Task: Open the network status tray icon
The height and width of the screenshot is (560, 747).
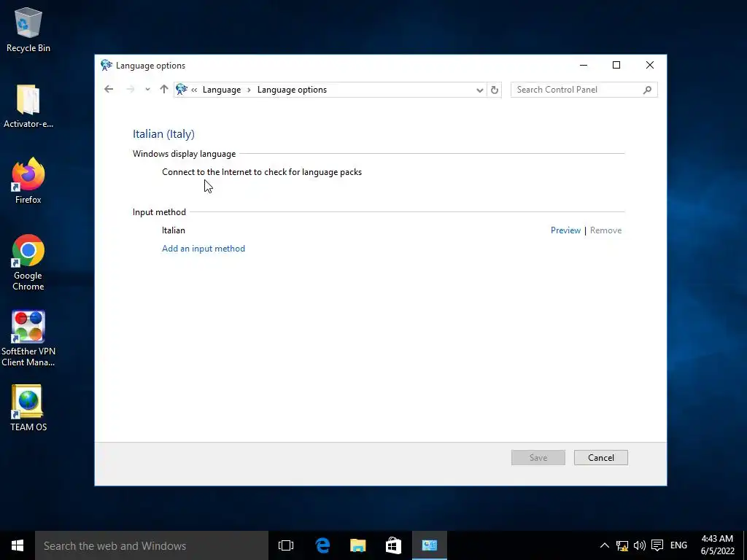Action: click(622, 545)
